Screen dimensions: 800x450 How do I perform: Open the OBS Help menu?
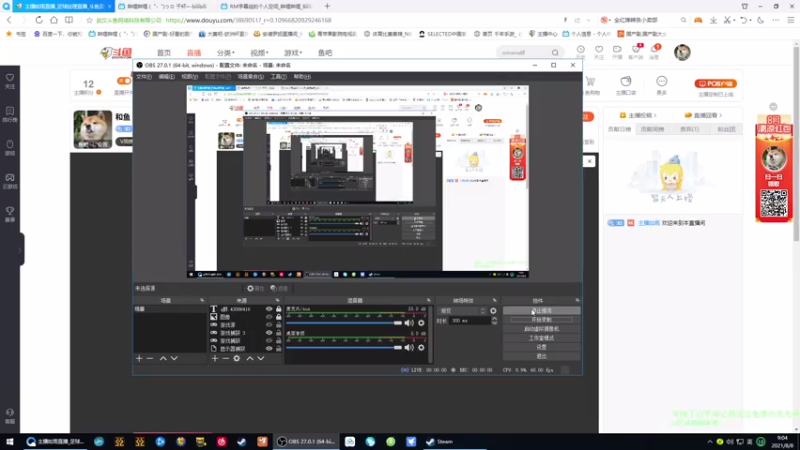click(302, 77)
